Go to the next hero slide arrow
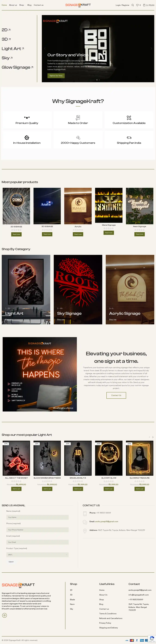 (151, 49)
